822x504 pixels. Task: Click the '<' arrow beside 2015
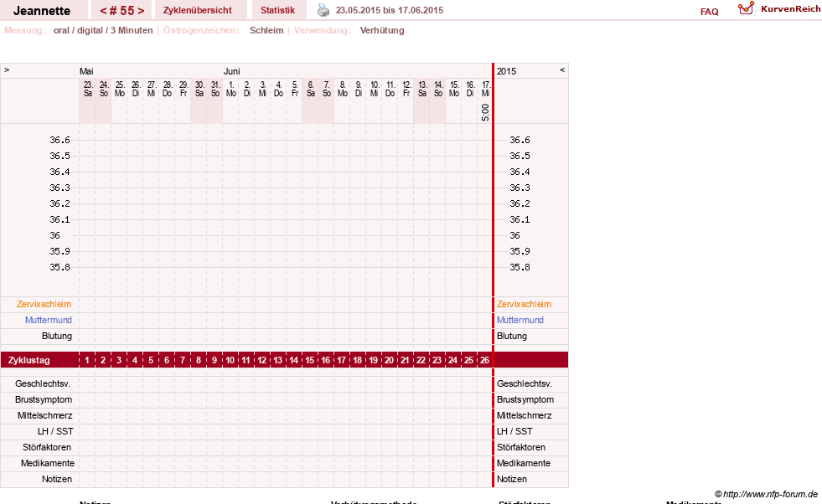(562, 69)
